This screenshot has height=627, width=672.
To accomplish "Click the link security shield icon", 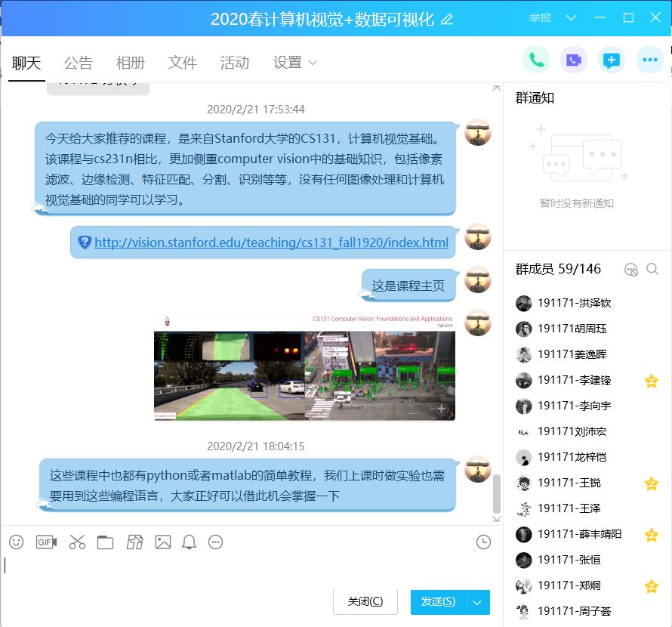I will [85, 242].
